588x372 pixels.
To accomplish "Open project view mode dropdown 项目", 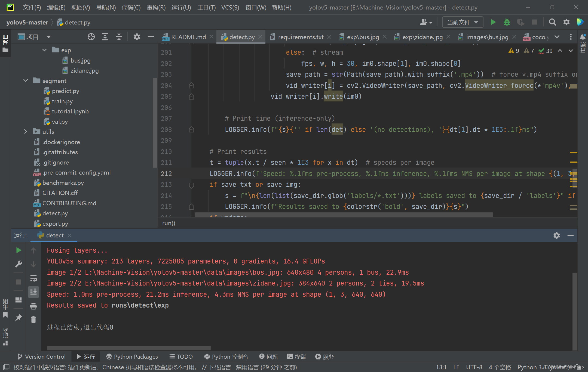I will click(35, 37).
